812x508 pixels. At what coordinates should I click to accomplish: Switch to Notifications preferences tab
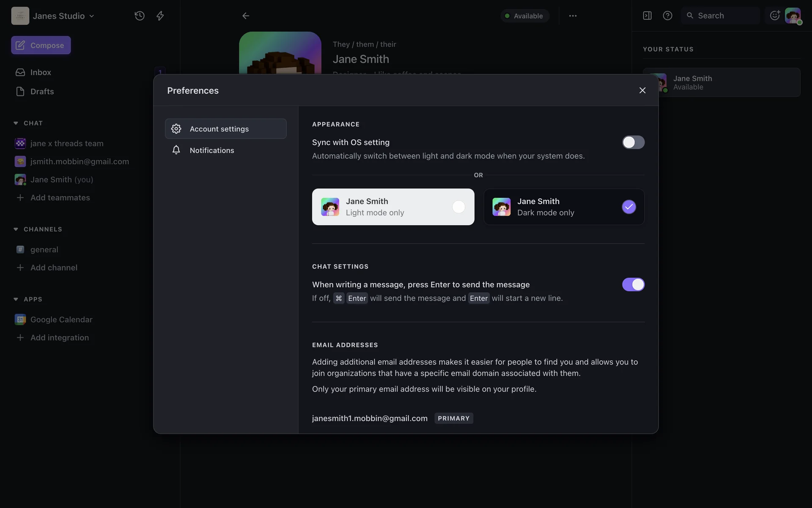(212, 150)
